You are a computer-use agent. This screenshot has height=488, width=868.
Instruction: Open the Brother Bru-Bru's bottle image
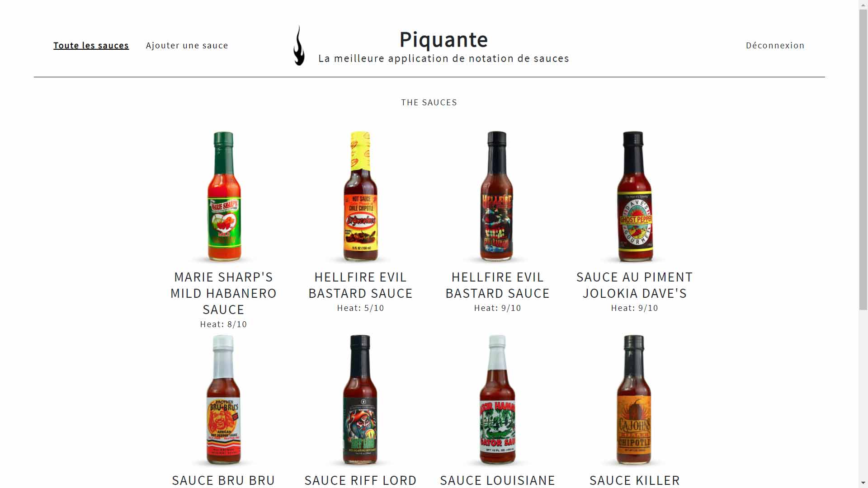coord(224,400)
